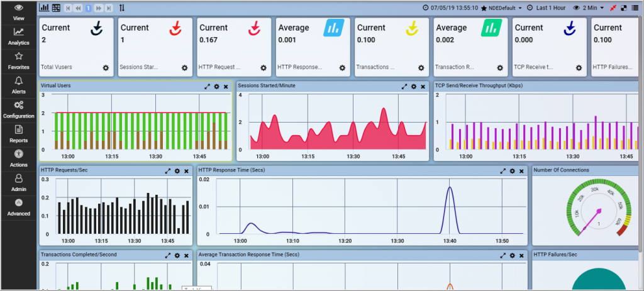Click the HTTP Response Time spike at 13:40

click(x=450, y=209)
